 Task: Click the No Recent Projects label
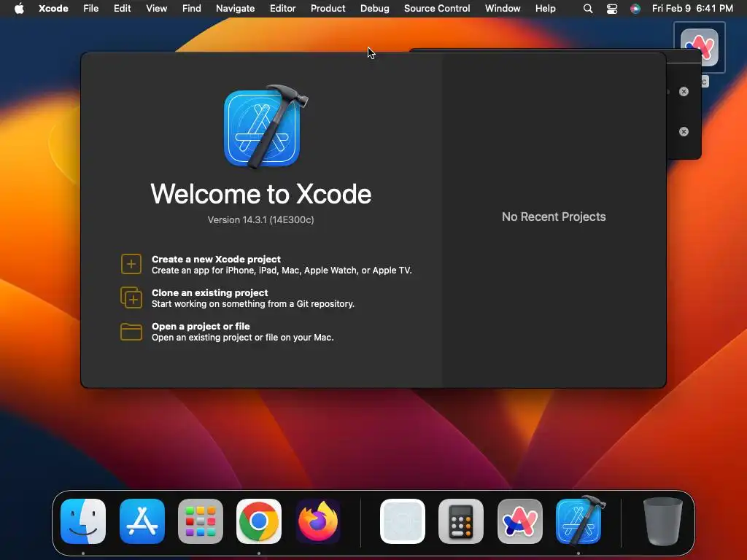coord(554,217)
